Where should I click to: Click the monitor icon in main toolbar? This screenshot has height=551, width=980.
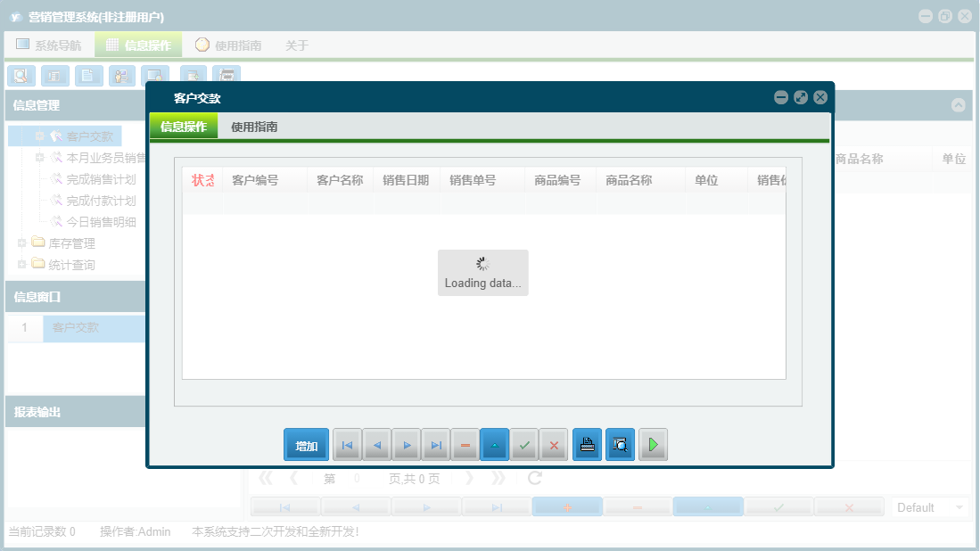click(154, 74)
